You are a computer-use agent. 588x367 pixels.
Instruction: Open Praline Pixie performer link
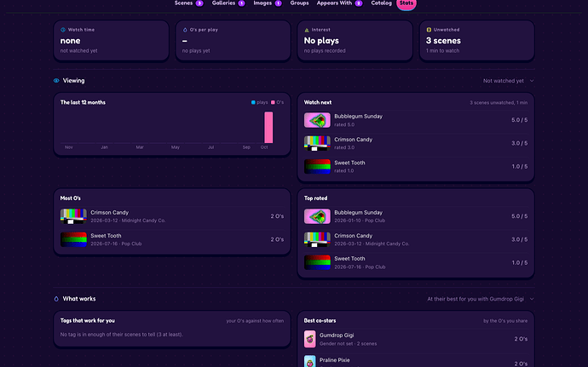click(x=335, y=360)
